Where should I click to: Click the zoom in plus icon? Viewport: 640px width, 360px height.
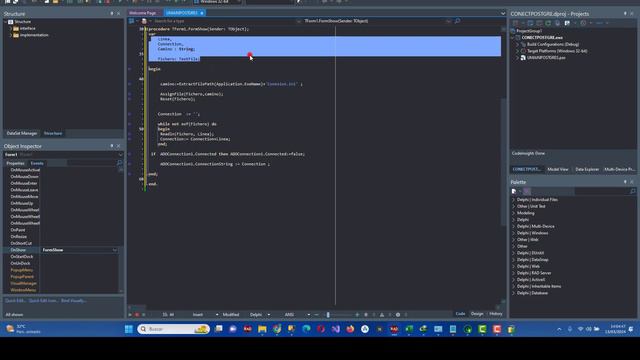pos(357,315)
